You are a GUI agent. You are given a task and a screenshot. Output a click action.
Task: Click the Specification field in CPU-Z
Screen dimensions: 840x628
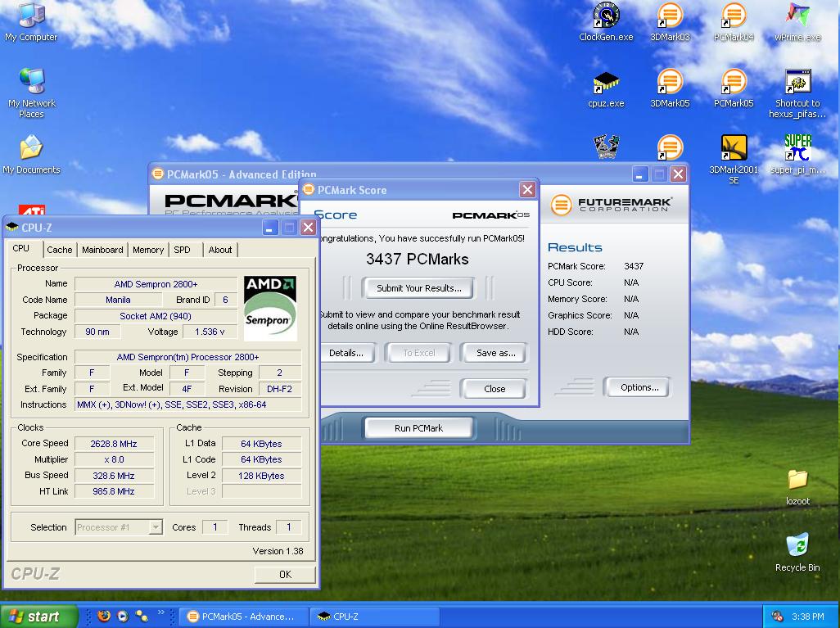(x=188, y=357)
